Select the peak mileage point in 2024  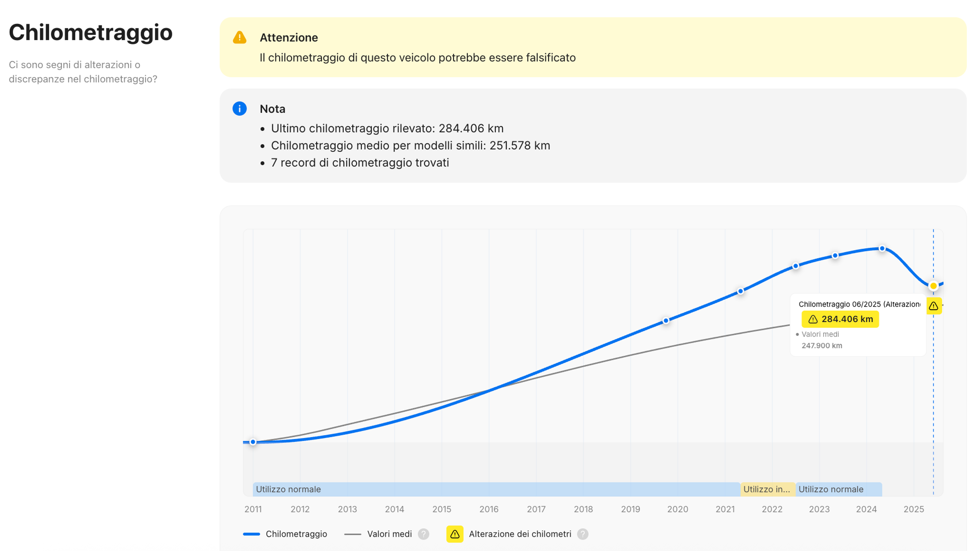coord(882,248)
